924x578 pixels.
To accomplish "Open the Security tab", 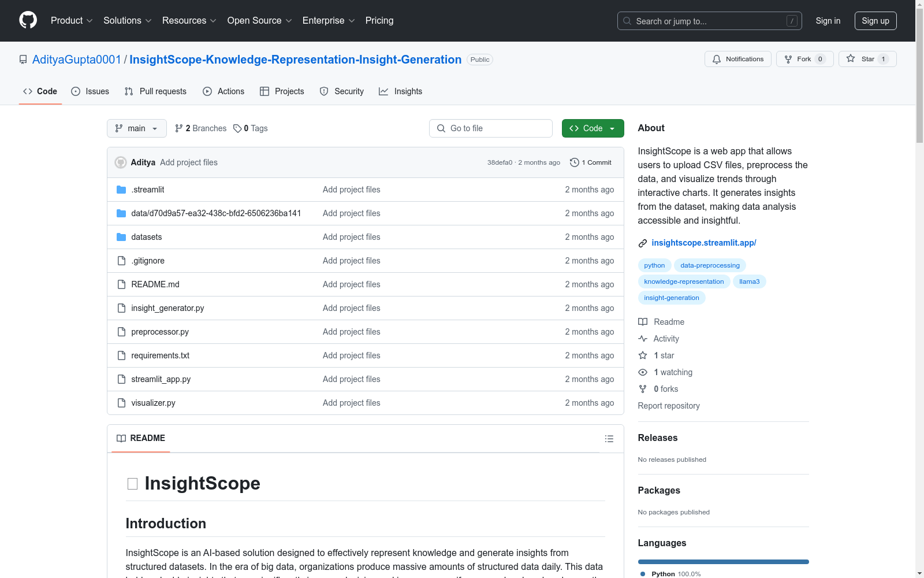I will (342, 91).
